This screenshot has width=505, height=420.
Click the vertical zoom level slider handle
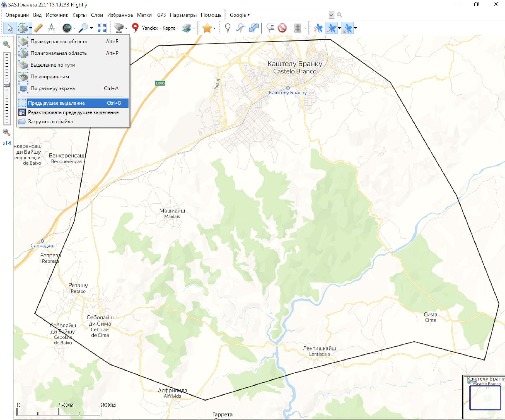coord(7,84)
